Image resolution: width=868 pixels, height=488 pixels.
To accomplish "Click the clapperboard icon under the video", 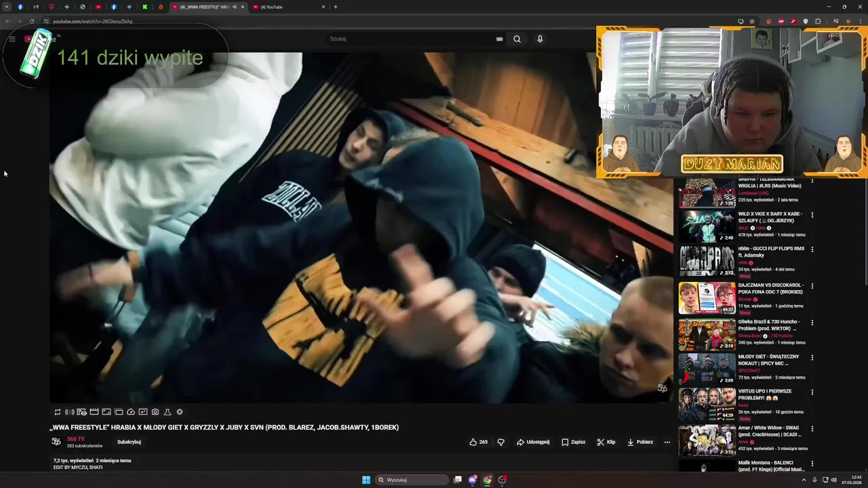I will (94, 411).
